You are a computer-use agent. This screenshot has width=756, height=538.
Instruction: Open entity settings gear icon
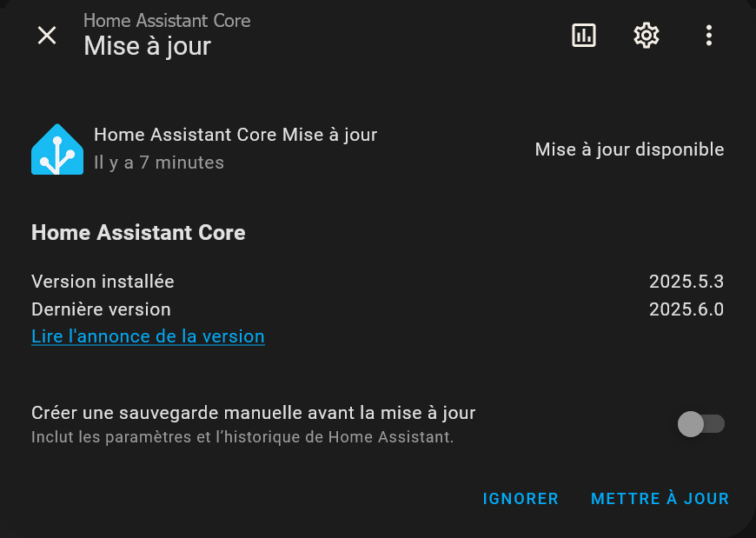click(647, 35)
